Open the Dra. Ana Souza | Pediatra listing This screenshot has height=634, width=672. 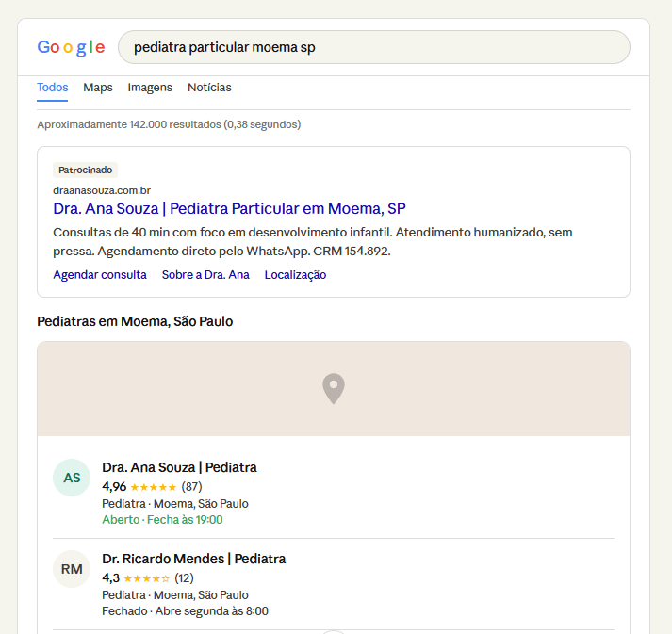(x=179, y=467)
